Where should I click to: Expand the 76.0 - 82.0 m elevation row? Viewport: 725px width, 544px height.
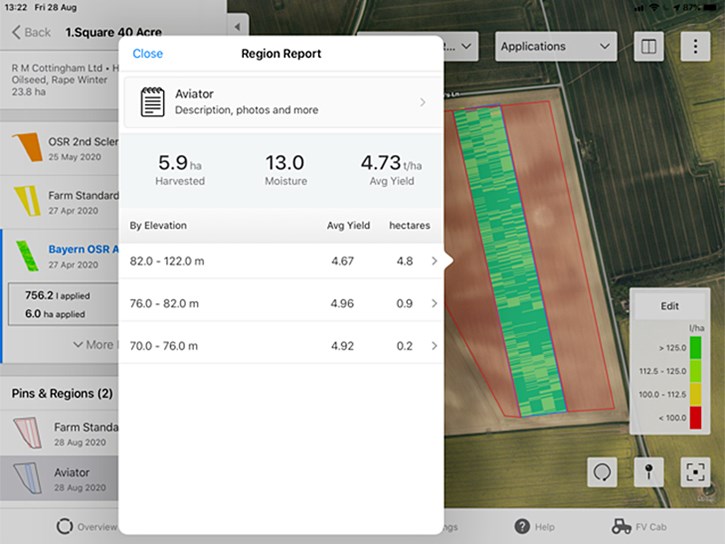click(x=281, y=304)
